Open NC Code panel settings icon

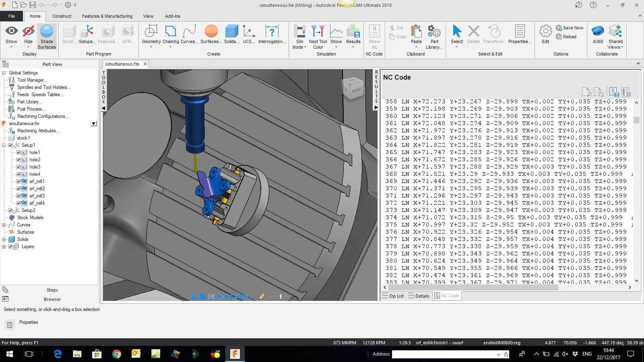click(x=626, y=92)
